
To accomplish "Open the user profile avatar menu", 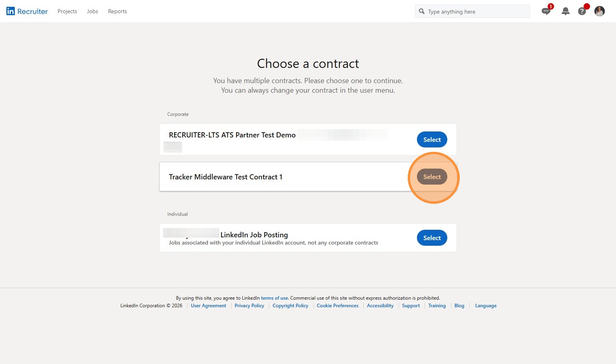I will (x=599, y=11).
